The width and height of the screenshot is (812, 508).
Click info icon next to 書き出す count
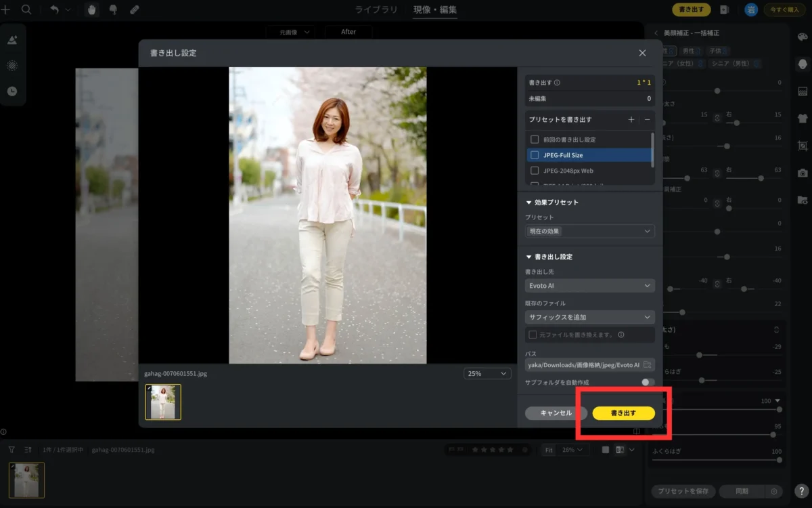click(557, 83)
